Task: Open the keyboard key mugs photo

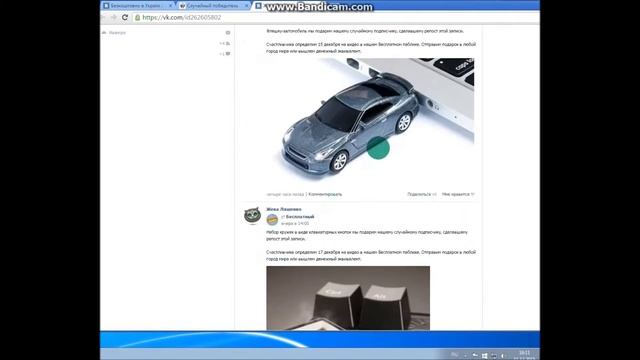Action: (x=348, y=298)
